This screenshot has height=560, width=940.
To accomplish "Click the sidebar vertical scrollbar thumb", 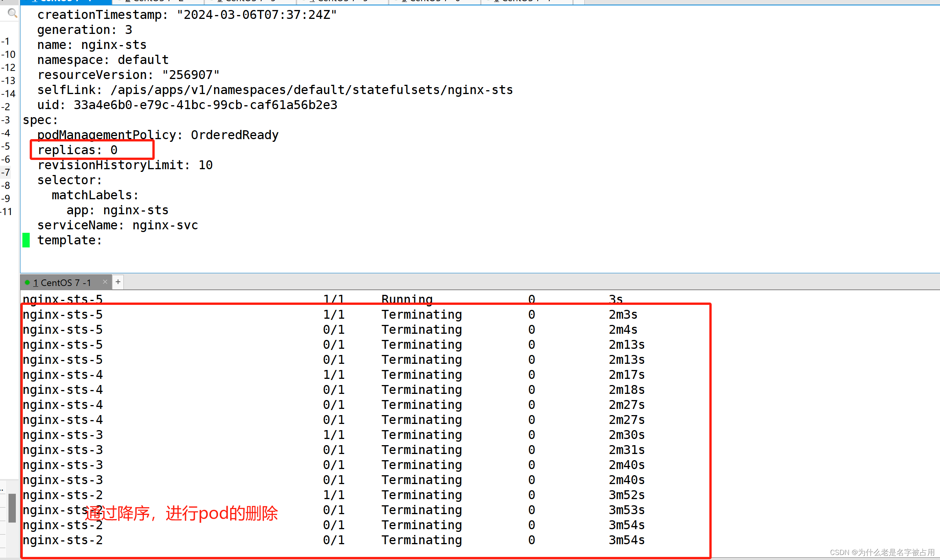I will [12, 508].
